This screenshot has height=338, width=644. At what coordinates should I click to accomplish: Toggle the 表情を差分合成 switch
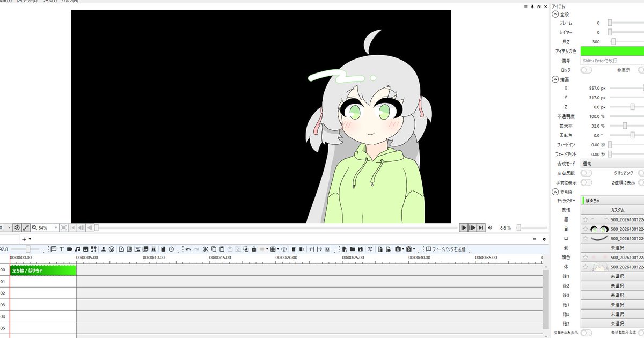tap(641, 333)
